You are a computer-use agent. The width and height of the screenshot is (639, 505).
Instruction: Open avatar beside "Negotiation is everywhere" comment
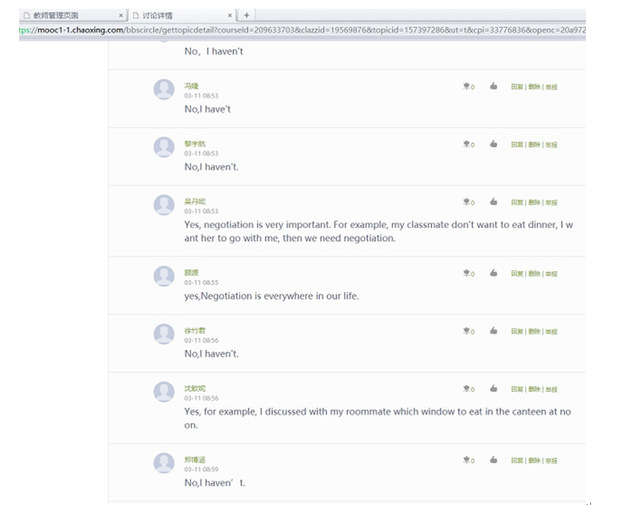164,276
